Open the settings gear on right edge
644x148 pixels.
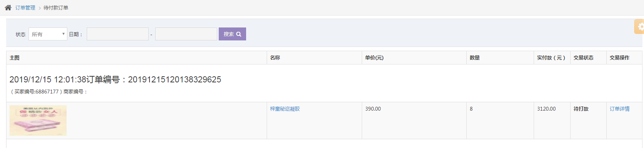(639, 27)
